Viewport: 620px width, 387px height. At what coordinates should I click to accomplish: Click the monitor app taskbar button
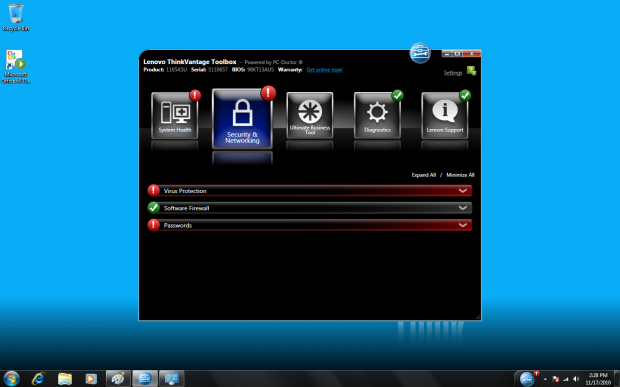[172, 378]
